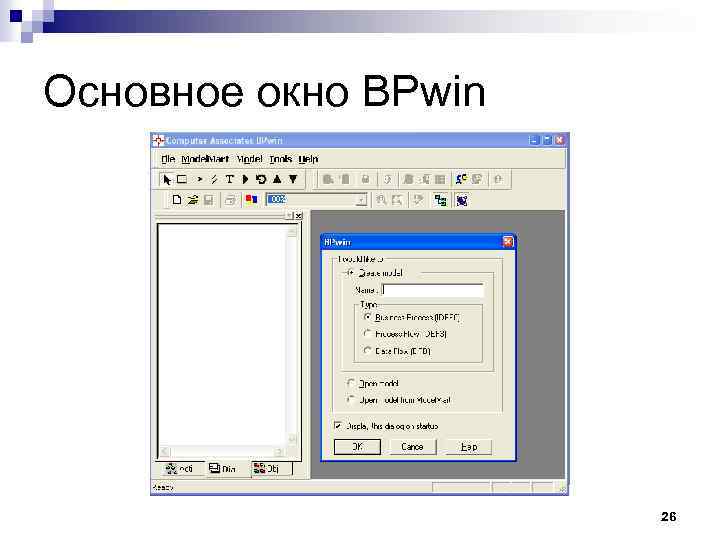This screenshot has height=540, width=720.
Task: Click the explorer panel vertical scrollbar
Action: click(292, 335)
